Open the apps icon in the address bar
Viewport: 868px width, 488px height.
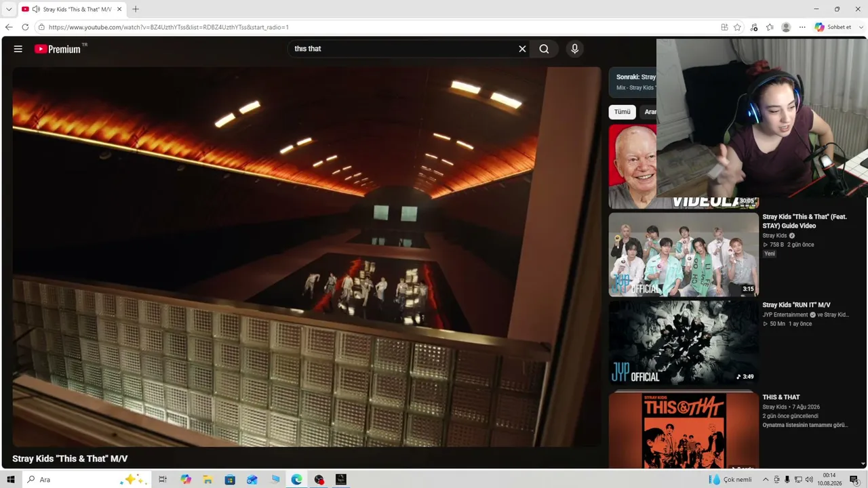724,27
